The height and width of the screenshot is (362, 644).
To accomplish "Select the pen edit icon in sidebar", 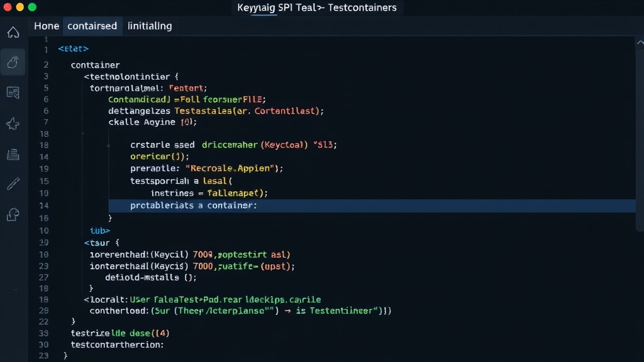I will [x=13, y=62].
